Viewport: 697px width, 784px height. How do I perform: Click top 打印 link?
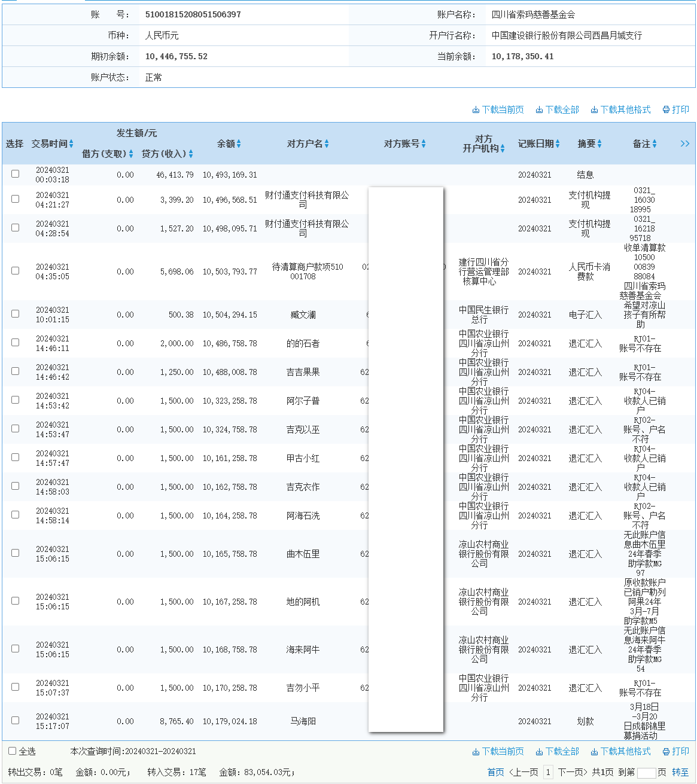point(681,110)
